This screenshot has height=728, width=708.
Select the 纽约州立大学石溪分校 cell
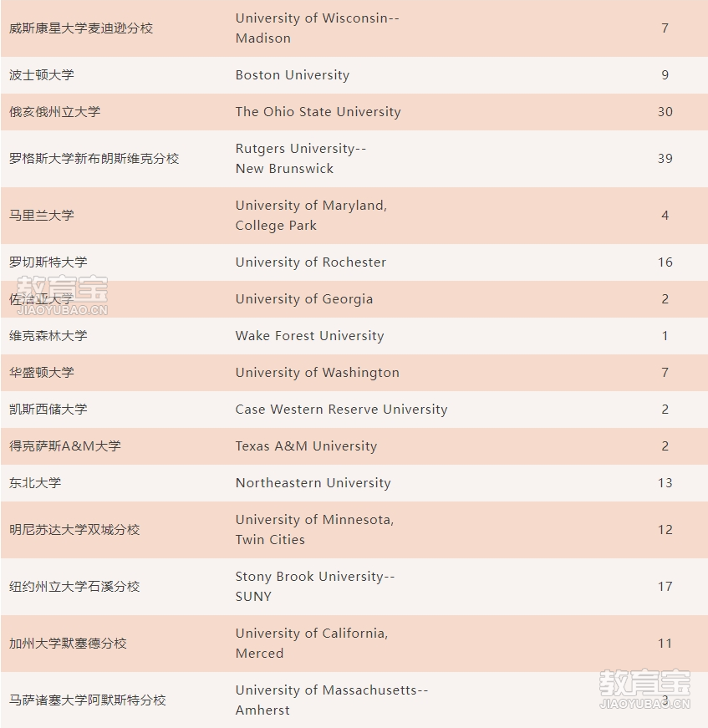(x=74, y=587)
